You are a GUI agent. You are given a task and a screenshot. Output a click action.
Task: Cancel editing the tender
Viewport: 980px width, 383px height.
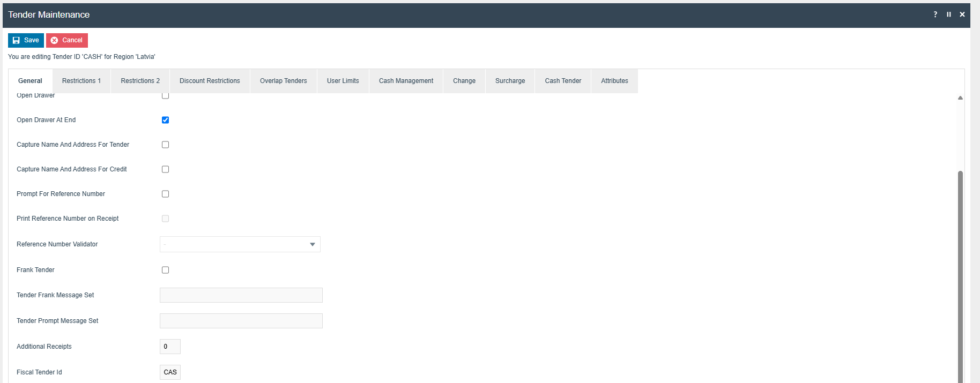tap(67, 40)
